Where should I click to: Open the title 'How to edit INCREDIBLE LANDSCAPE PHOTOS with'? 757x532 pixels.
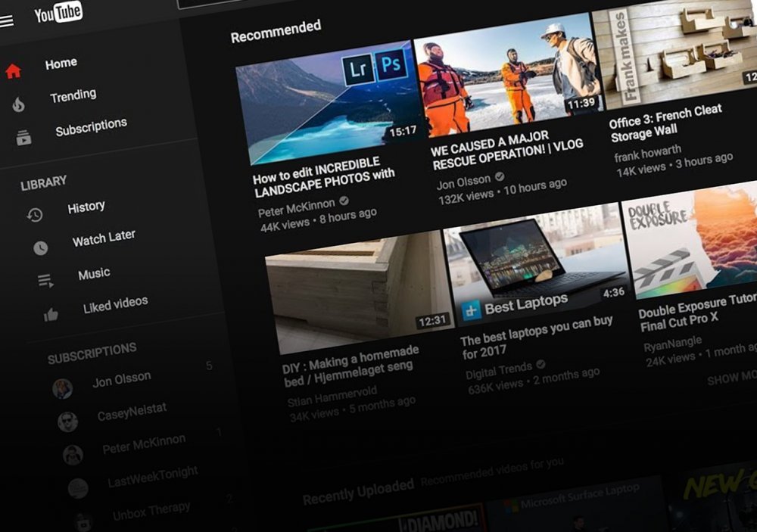(324, 178)
